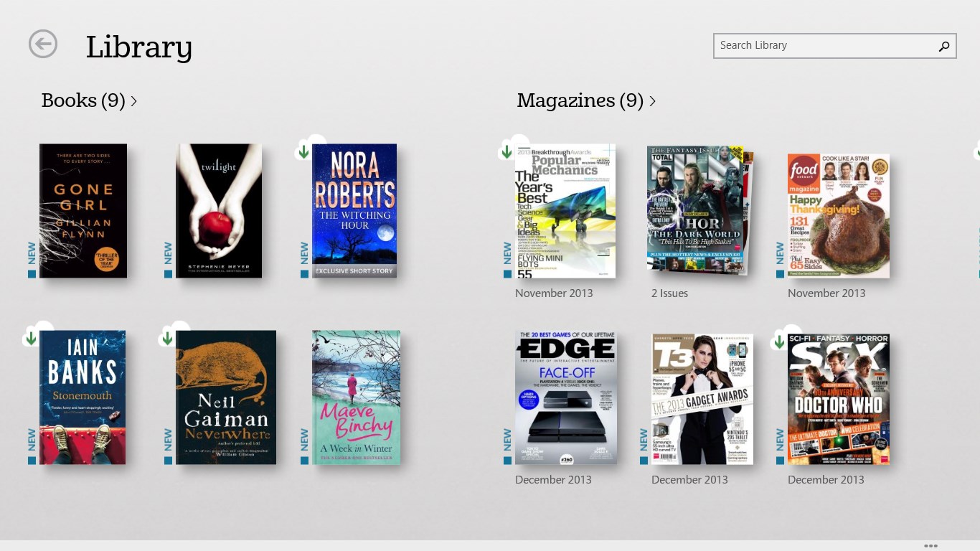Expand the Books section via its chevron
The image size is (980, 551).
pyautogui.click(x=133, y=101)
